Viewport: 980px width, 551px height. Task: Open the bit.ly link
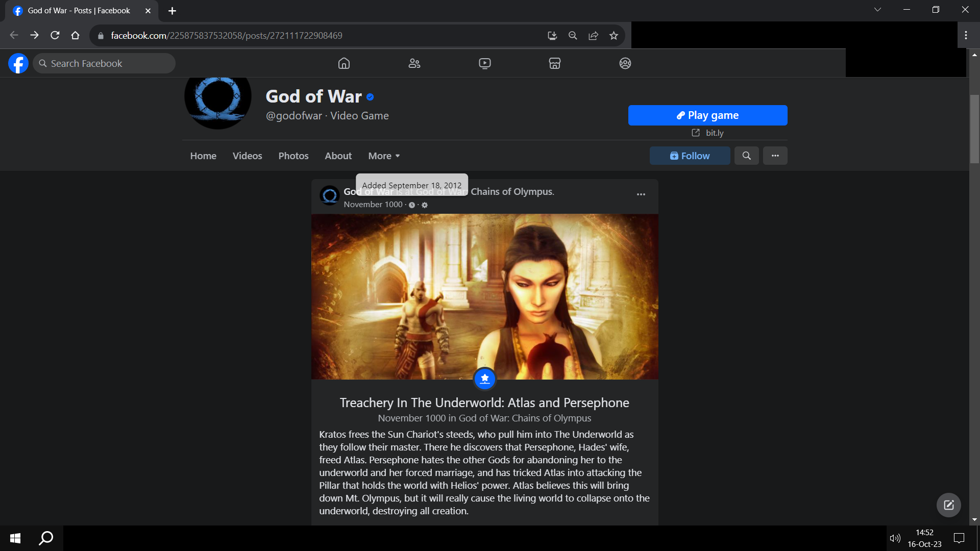click(x=714, y=133)
